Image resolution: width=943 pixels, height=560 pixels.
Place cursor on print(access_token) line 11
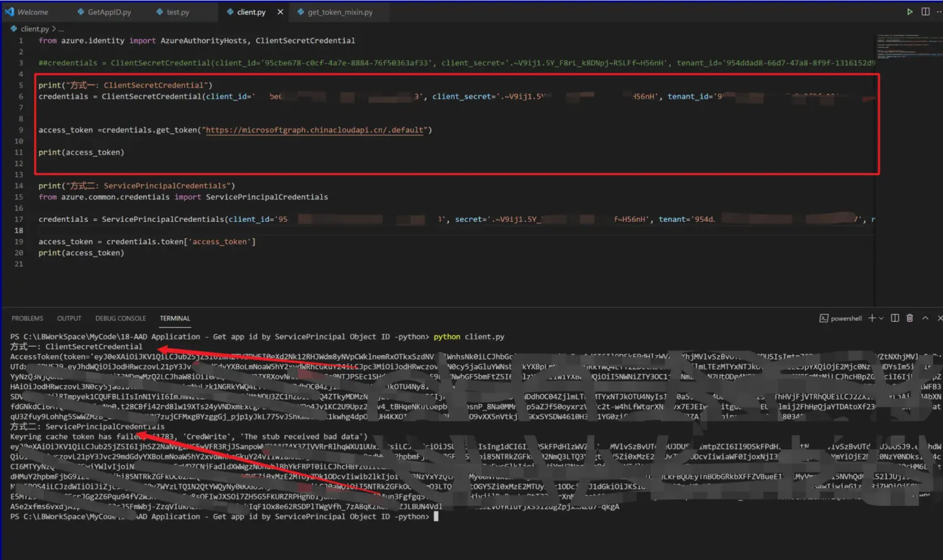[81, 152]
